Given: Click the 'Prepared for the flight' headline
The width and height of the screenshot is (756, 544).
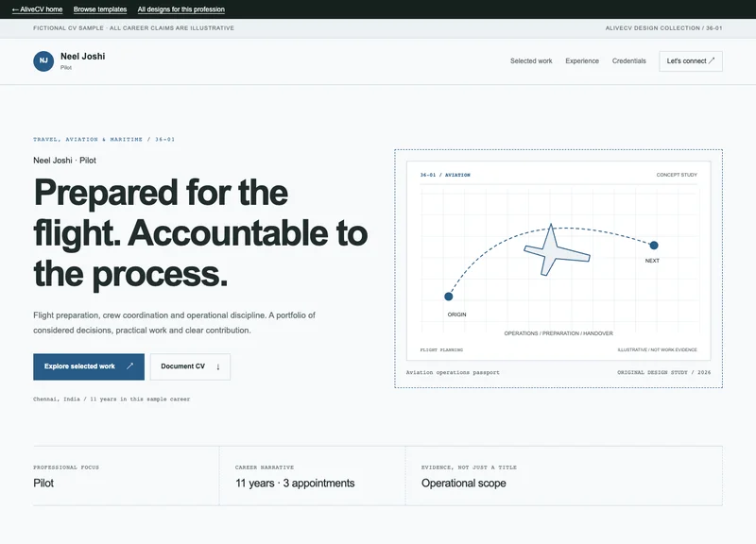Looking at the screenshot, I should click(200, 232).
